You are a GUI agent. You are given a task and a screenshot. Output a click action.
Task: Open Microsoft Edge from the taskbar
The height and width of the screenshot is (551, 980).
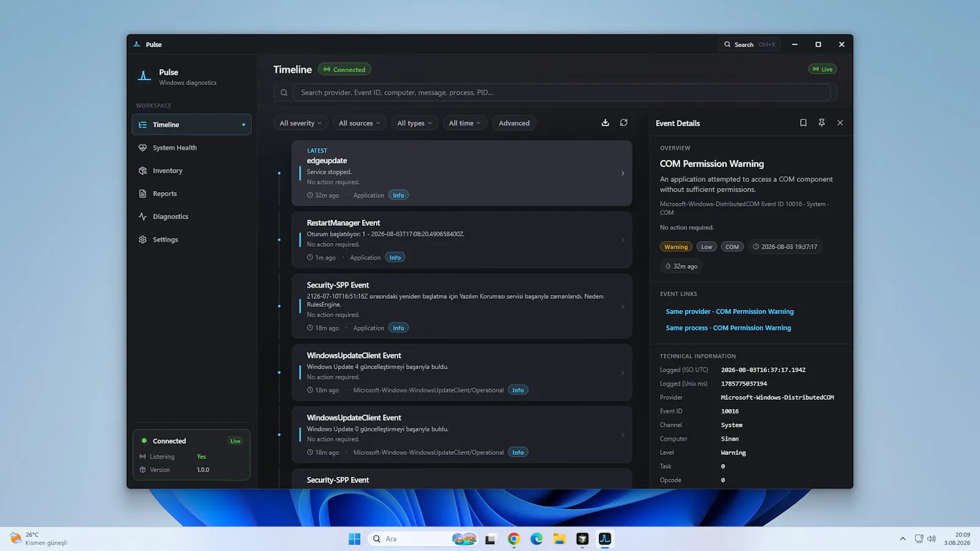[x=537, y=539]
